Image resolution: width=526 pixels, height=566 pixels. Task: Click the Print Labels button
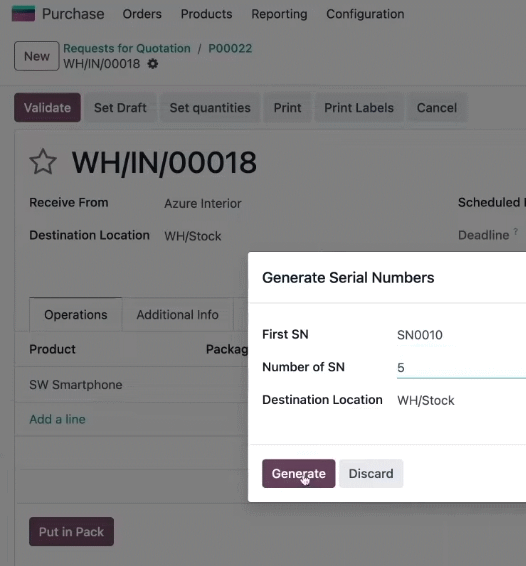coord(359,108)
